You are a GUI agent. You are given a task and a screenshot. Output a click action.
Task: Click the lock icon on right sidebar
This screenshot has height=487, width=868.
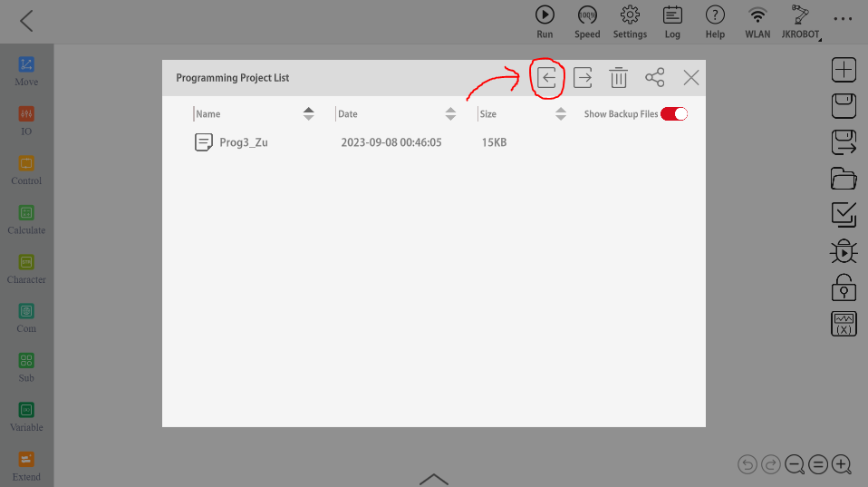click(x=844, y=287)
